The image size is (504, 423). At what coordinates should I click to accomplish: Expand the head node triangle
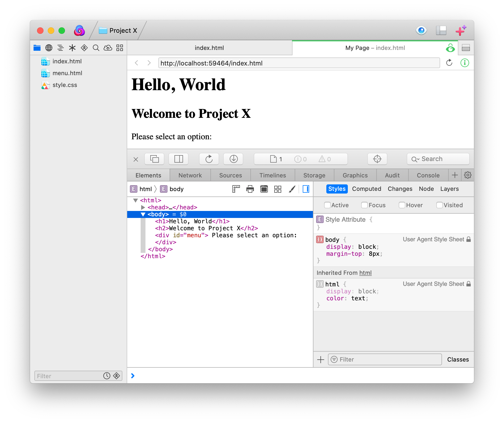(143, 207)
